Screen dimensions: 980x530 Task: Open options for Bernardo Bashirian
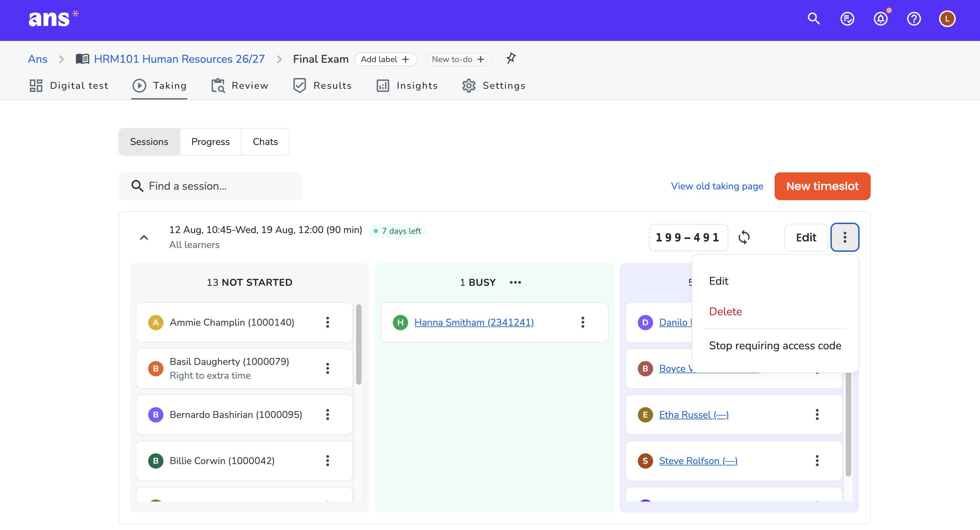pyautogui.click(x=328, y=414)
